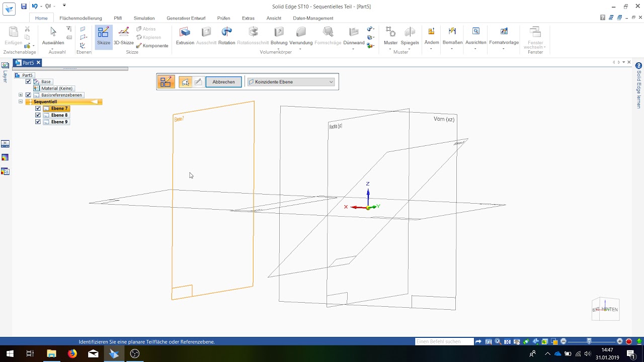Expand the Basisreferenzebenen tree node
This screenshot has height=362, width=644.
[21, 95]
